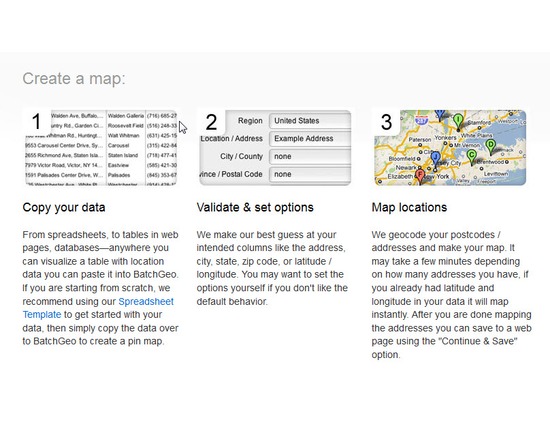Click the 'Validate & set options' heading
Screen dimensions: 550x440
pos(255,207)
